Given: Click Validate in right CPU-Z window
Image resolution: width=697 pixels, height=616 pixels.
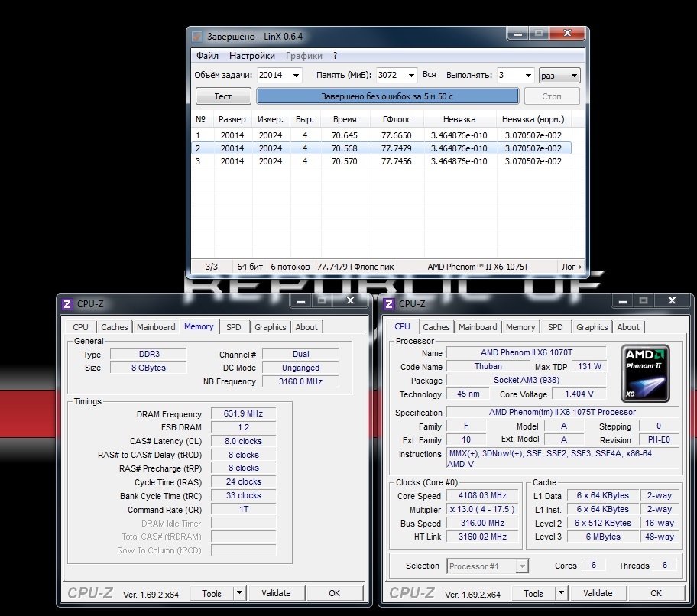Looking at the screenshot, I should (598, 593).
